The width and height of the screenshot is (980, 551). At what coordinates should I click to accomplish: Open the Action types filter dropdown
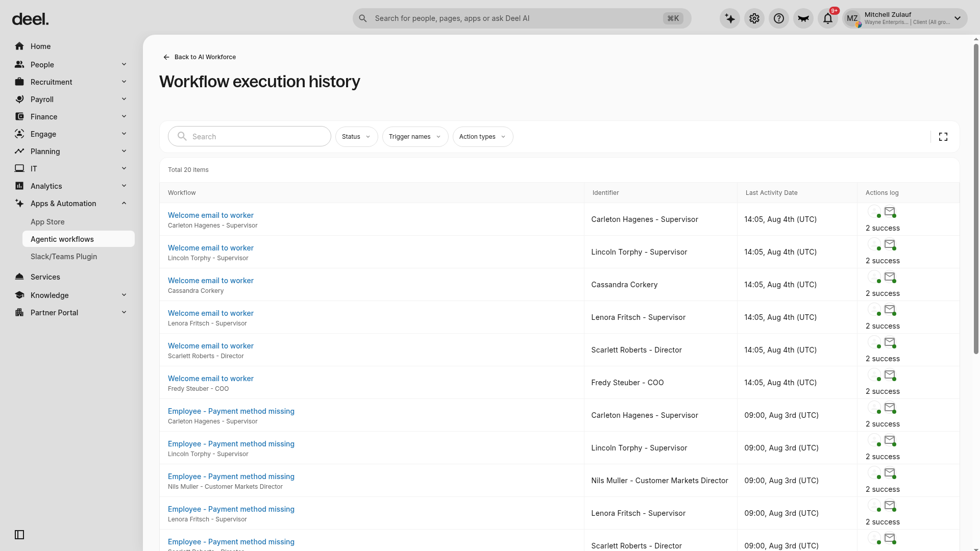tap(483, 137)
